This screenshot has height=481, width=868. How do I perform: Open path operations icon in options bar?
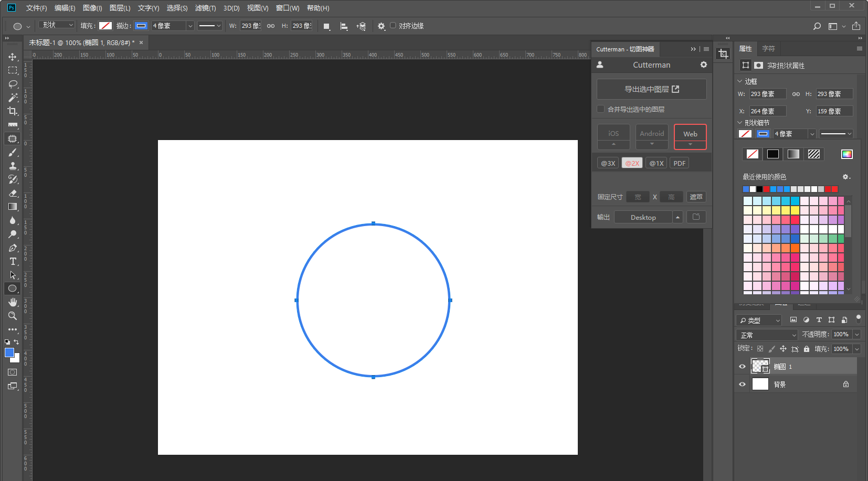point(326,26)
